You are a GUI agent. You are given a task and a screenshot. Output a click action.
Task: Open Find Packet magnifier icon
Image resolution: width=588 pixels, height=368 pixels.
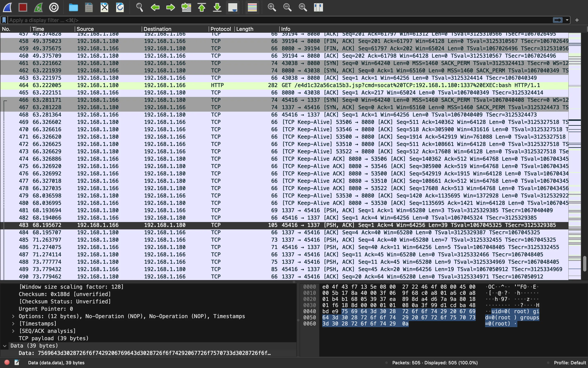click(139, 7)
